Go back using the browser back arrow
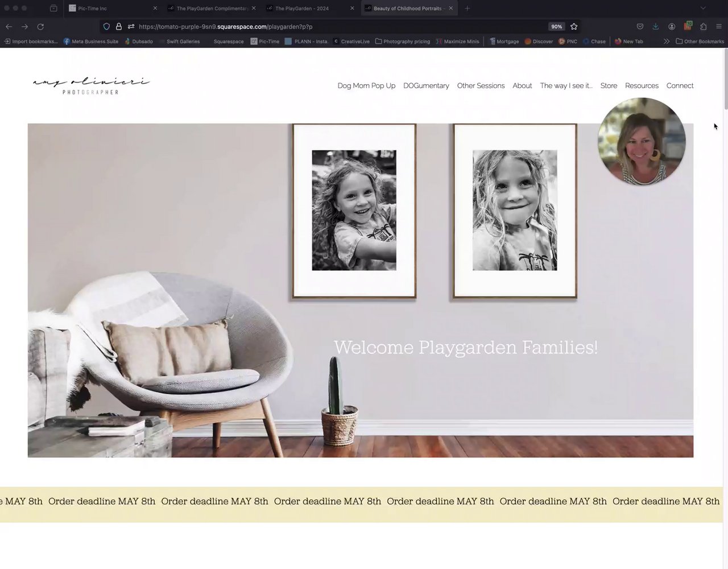 click(9, 27)
